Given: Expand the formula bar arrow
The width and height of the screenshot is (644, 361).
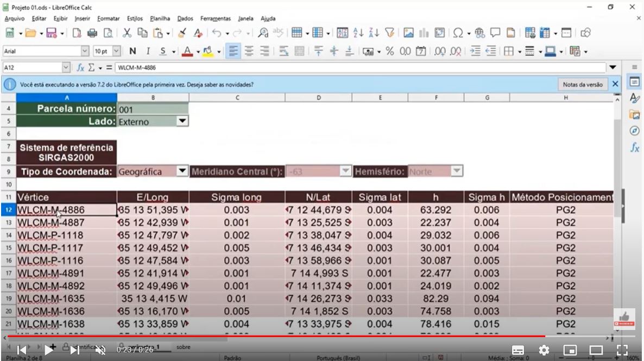Looking at the screenshot, I should [613, 67].
